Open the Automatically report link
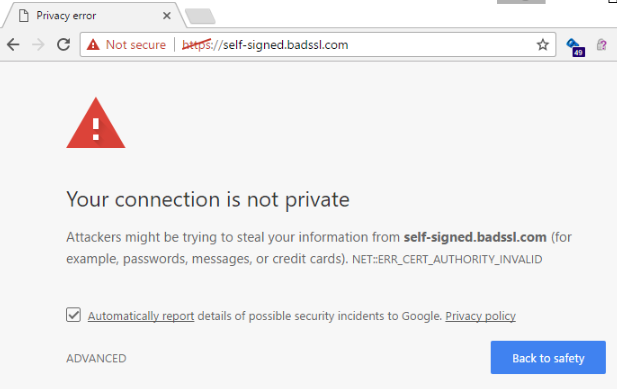Image resolution: width=617 pixels, height=389 pixels. 141,316
